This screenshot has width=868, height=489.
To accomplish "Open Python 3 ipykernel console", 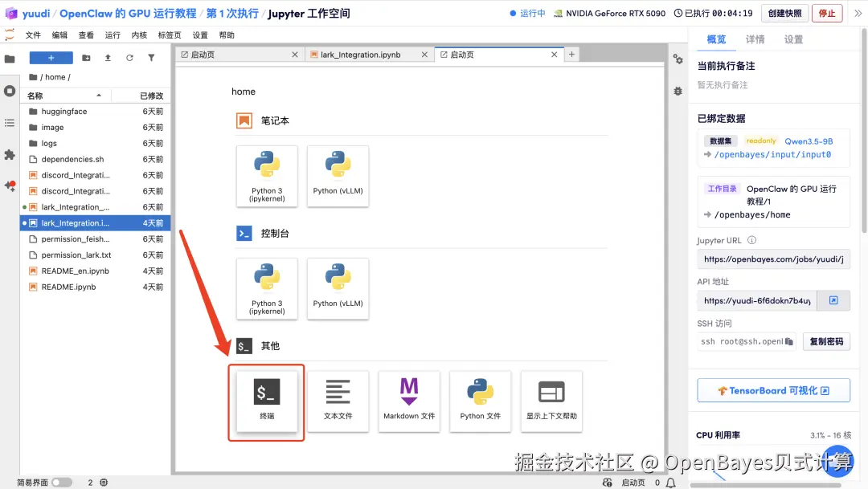I will click(267, 289).
